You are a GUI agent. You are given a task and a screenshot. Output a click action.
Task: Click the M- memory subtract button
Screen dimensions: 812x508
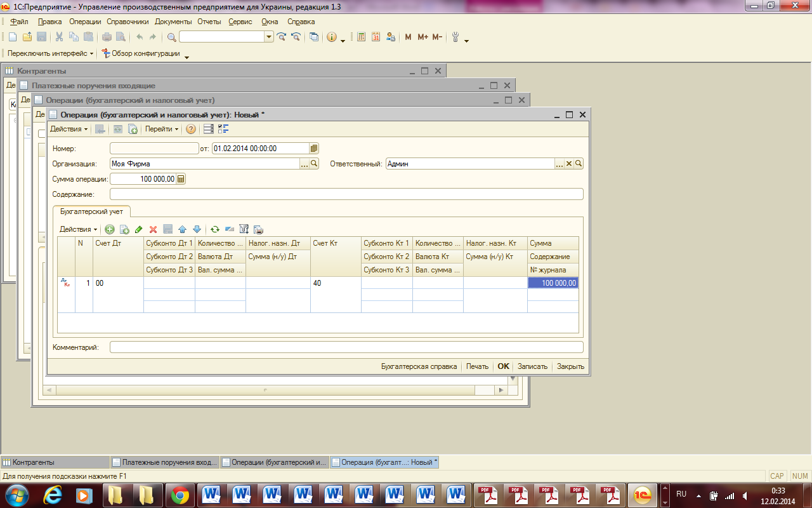tap(437, 37)
